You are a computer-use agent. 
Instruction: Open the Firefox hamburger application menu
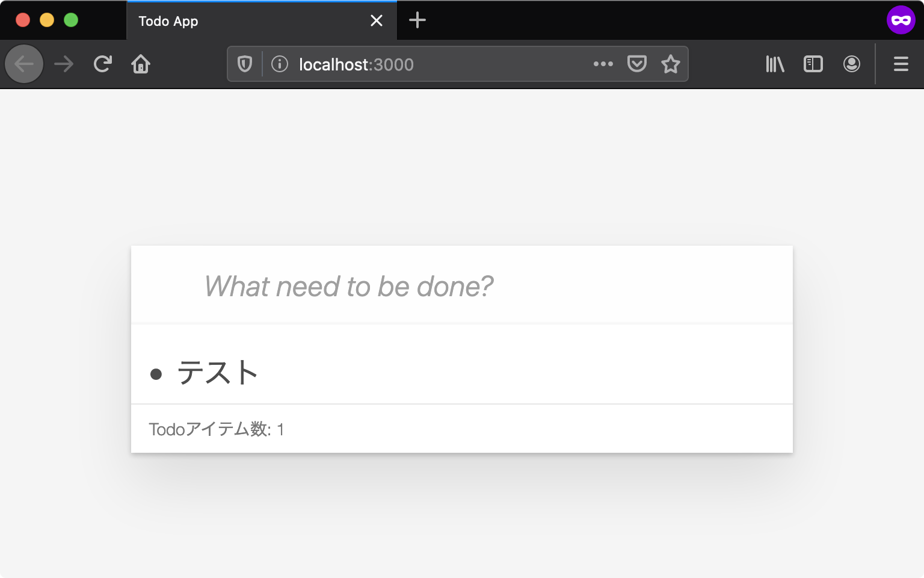coord(901,64)
